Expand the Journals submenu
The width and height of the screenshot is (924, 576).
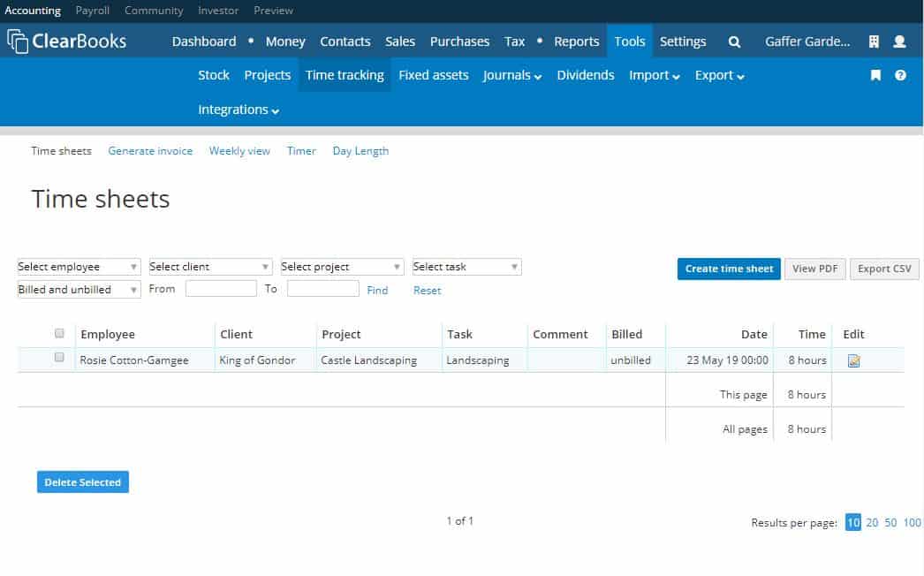point(512,75)
